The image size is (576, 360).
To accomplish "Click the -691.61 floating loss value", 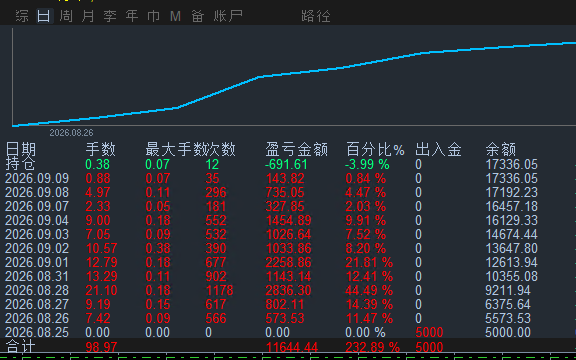I will (x=286, y=165).
